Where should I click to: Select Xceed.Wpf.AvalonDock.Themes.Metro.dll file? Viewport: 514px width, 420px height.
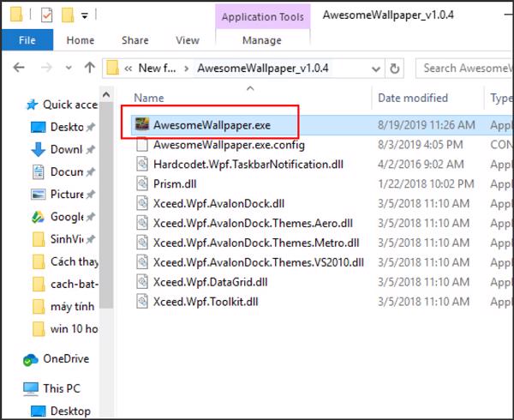(256, 243)
